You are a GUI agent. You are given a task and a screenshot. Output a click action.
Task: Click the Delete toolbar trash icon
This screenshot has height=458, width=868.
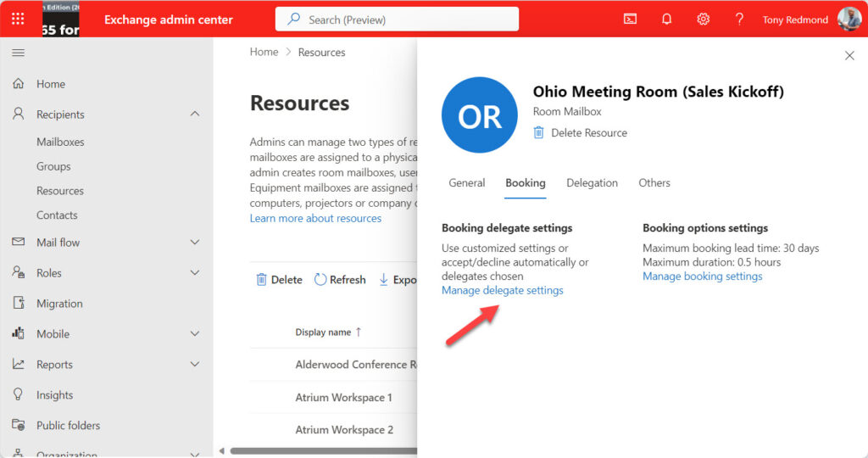point(261,279)
